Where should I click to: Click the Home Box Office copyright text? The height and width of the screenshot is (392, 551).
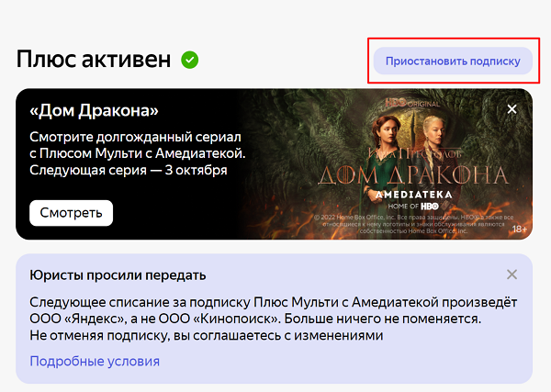tap(413, 224)
